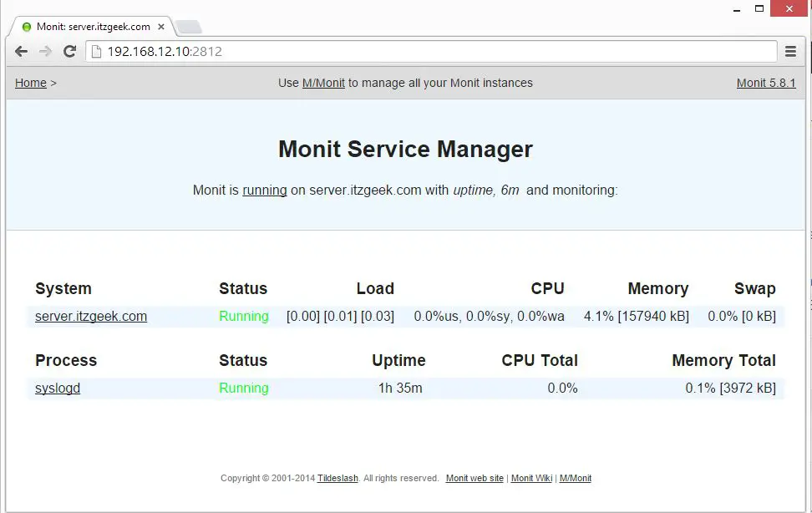Open the underlined running link
This screenshot has height=513, width=812.
(x=265, y=190)
